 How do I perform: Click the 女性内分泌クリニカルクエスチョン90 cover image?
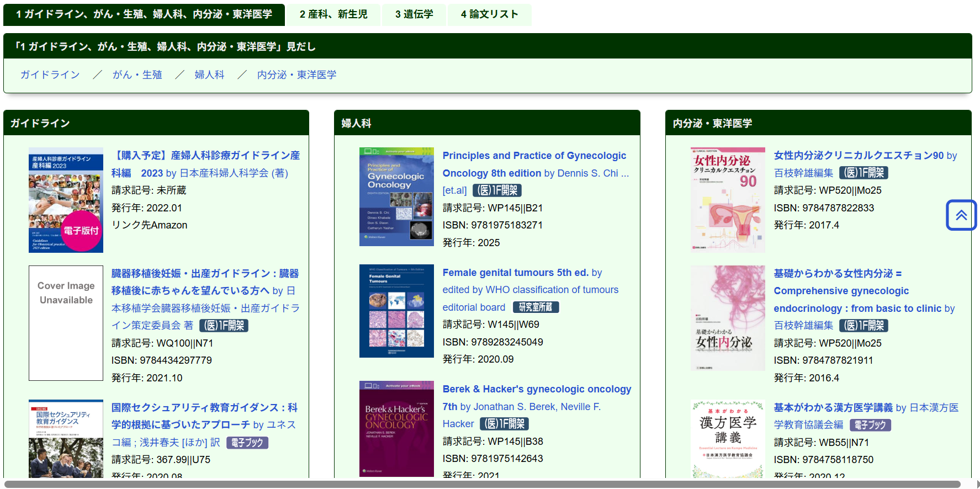click(728, 200)
